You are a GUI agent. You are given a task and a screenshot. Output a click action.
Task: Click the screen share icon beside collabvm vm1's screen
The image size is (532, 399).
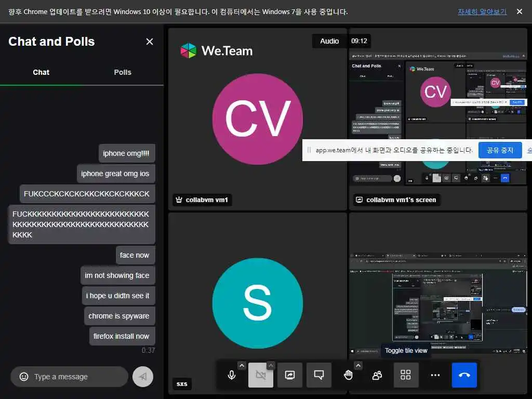pyautogui.click(x=359, y=200)
